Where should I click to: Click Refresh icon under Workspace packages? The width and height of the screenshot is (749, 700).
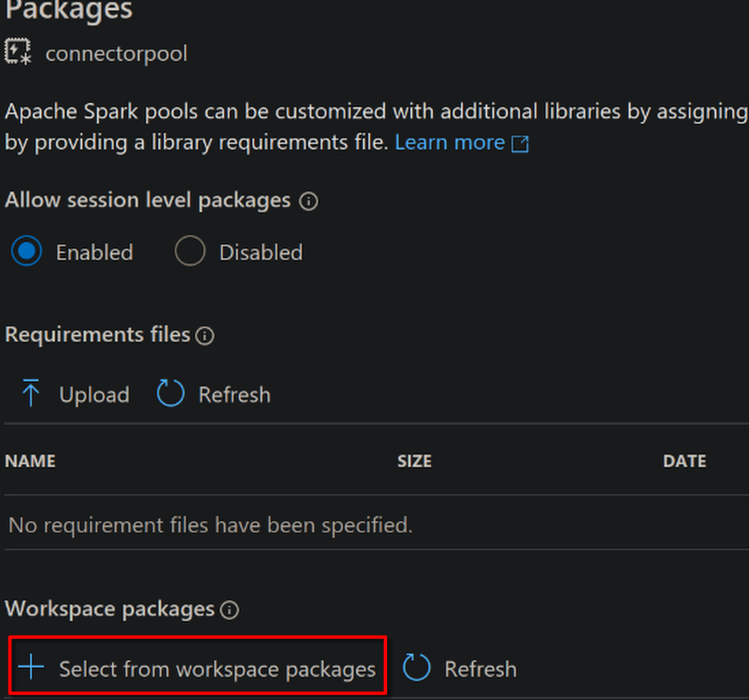416,667
